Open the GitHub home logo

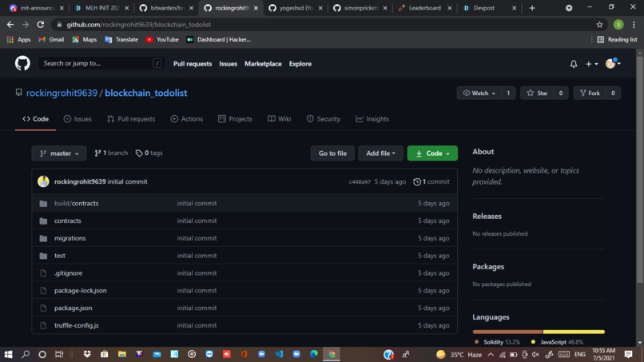pos(22,63)
